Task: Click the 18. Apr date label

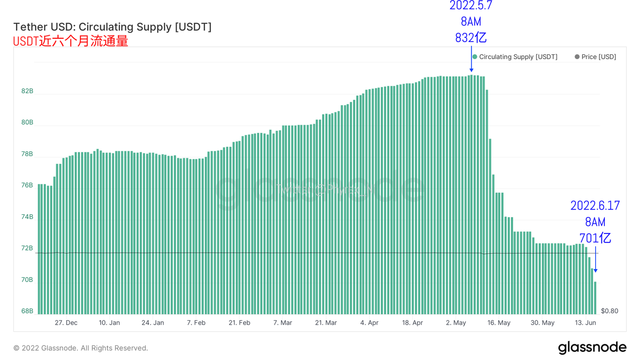Action: click(412, 323)
